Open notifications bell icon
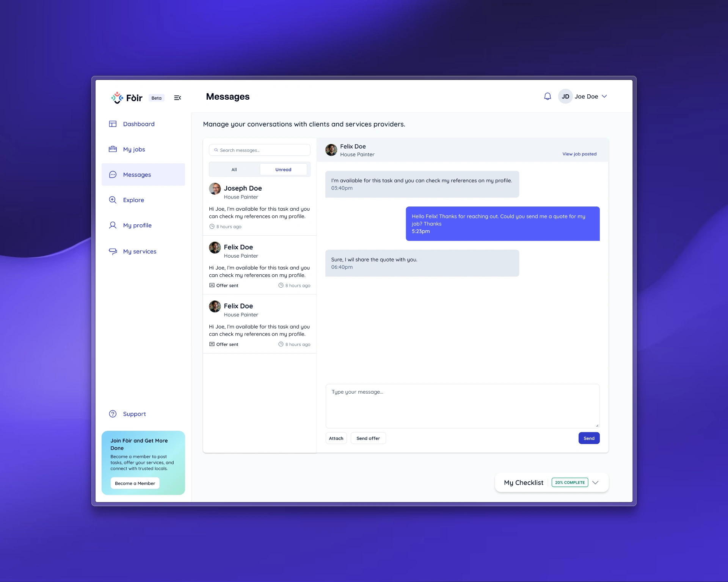The width and height of the screenshot is (728, 582). pos(548,97)
